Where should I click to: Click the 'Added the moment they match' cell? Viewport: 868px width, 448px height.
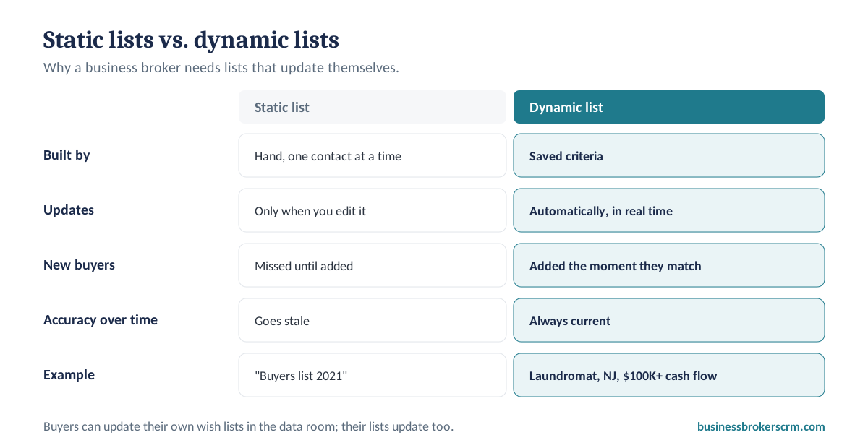tap(669, 265)
